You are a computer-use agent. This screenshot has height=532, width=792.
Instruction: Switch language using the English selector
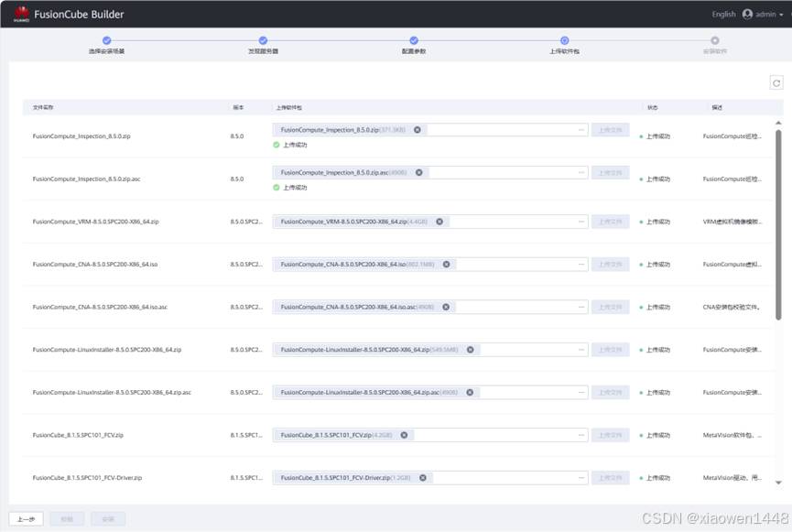pos(723,15)
